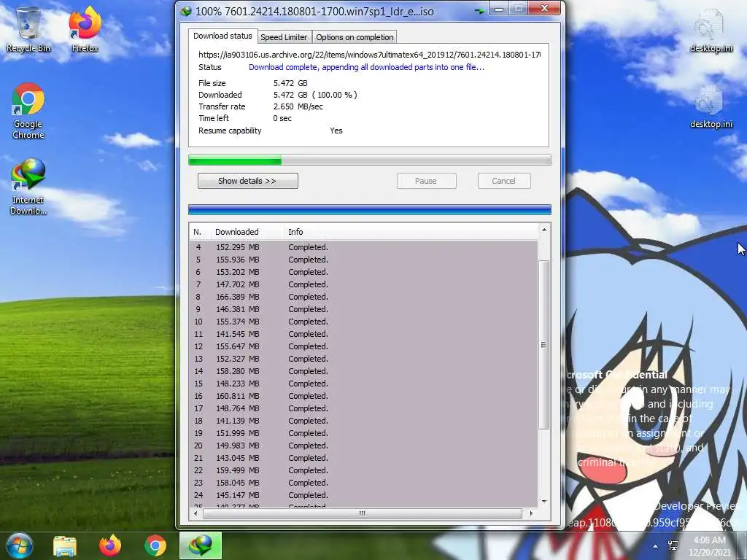The width and height of the screenshot is (747, 560).
Task: Click the Downloaded column header
Action: (247, 232)
